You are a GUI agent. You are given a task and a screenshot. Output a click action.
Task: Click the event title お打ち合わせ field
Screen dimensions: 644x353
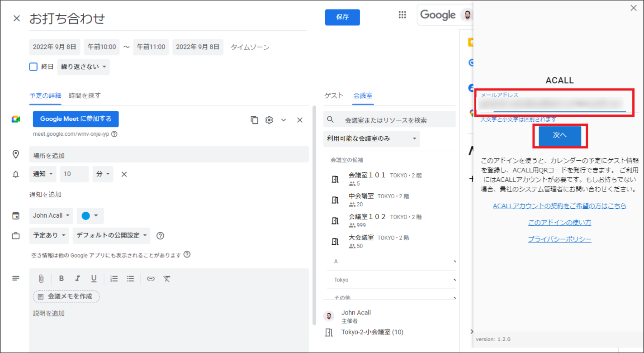(168, 19)
